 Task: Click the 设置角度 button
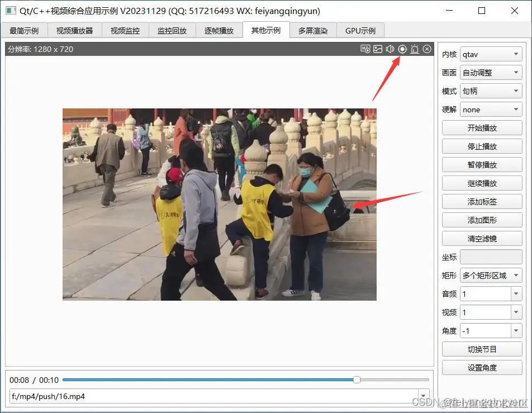[482, 368]
